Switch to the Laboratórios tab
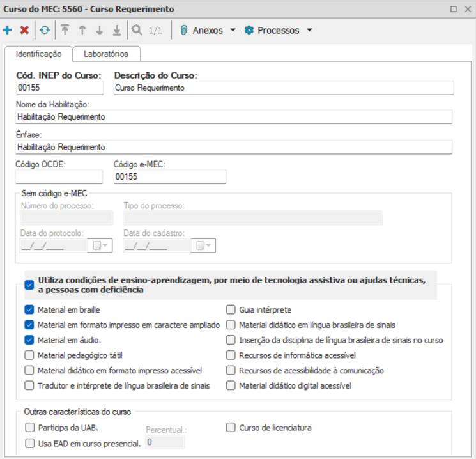This screenshot has width=476, height=459. point(106,54)
